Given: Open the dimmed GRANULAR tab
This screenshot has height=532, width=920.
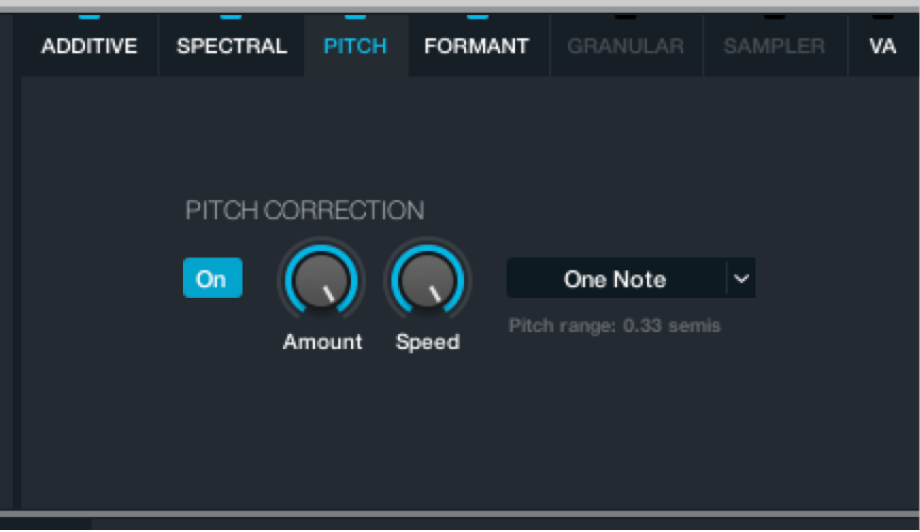Looking at the screenshot, I should [x=626, y=46].
